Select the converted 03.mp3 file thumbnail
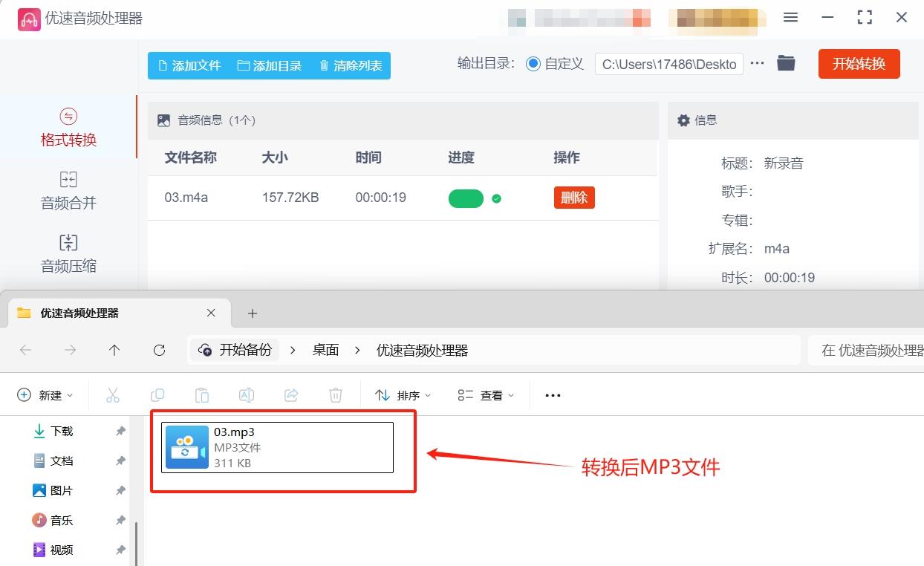The image size is (924, 566). [x=186, y=447]
